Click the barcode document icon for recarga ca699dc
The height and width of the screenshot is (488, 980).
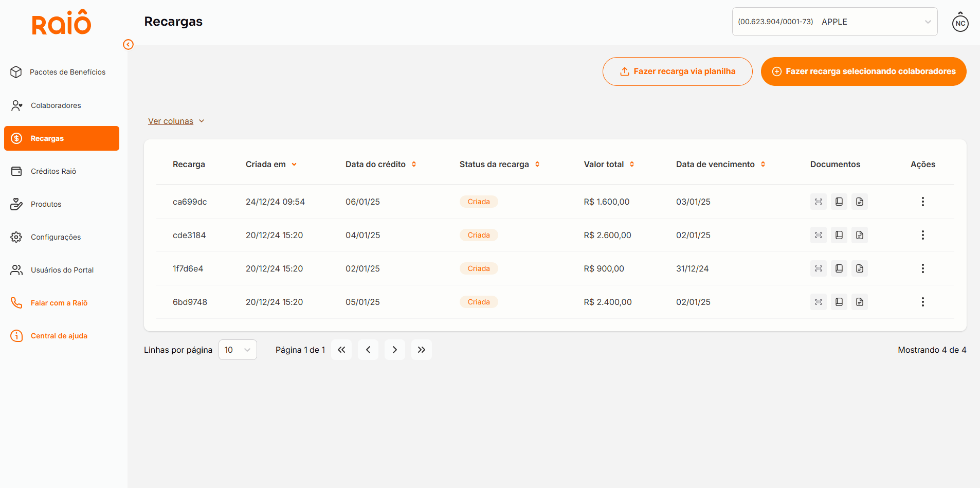tap(818, 202)
